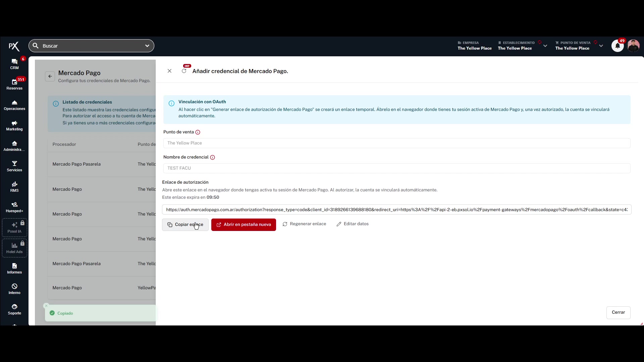Viewport: 644px width, 362px height.
Task: Click the info icon next to Nombre de credencial
Action: click(x=212, y=157)
